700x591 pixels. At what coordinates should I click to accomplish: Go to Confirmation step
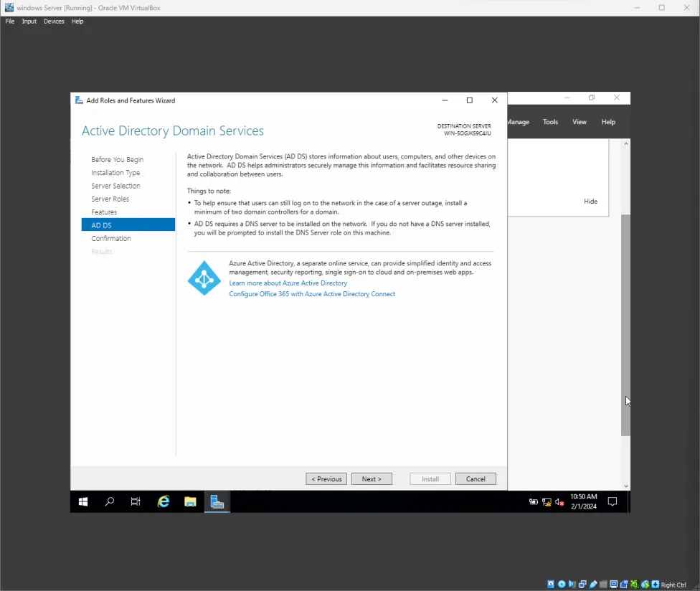pos(111,238)
